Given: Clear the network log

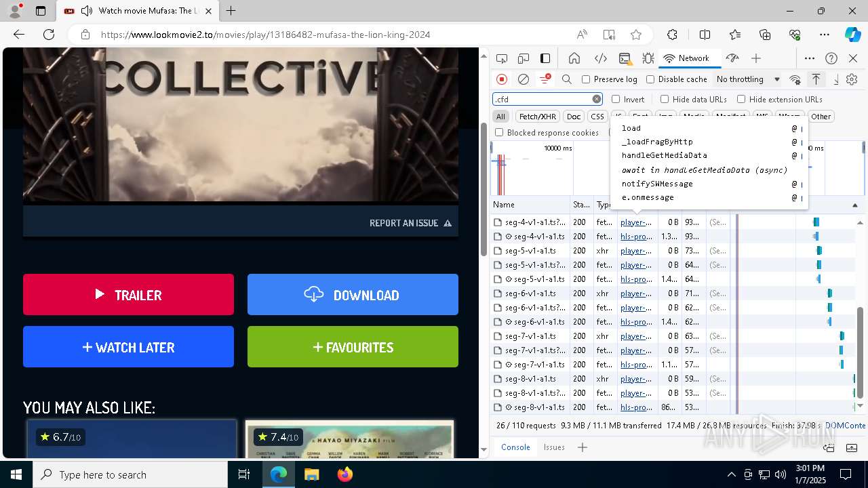Looking at the screenshot, I should (x=524, y=79).
